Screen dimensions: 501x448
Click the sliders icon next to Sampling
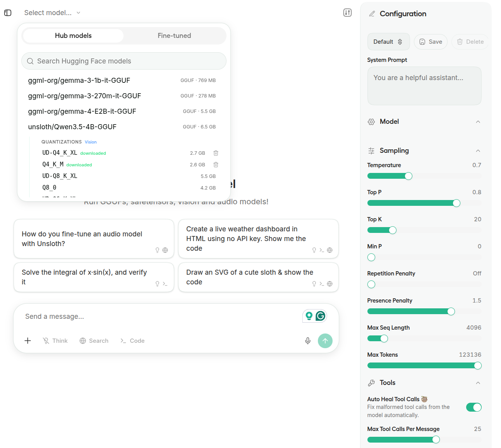pyautogui.click(x=371, y=151)
